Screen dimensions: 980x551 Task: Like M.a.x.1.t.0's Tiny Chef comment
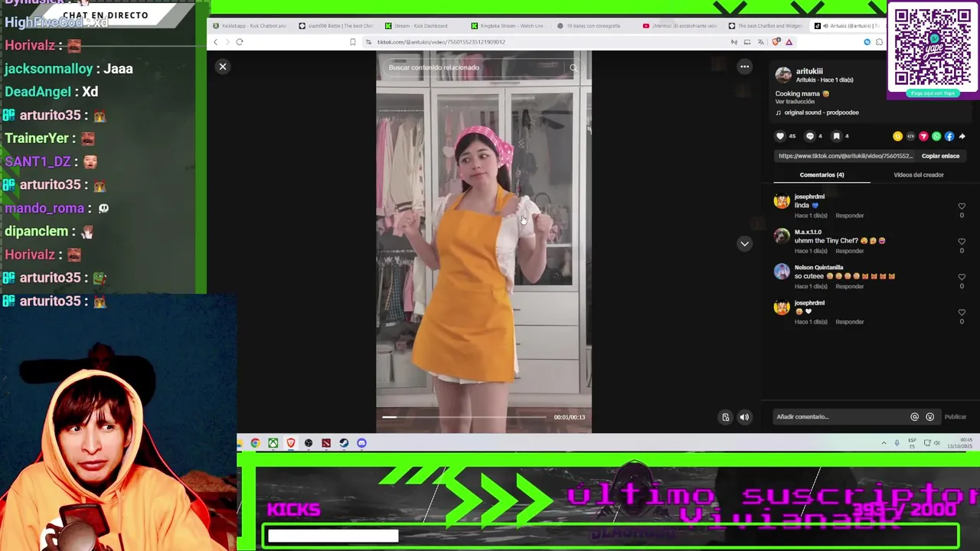click(962, 242)
